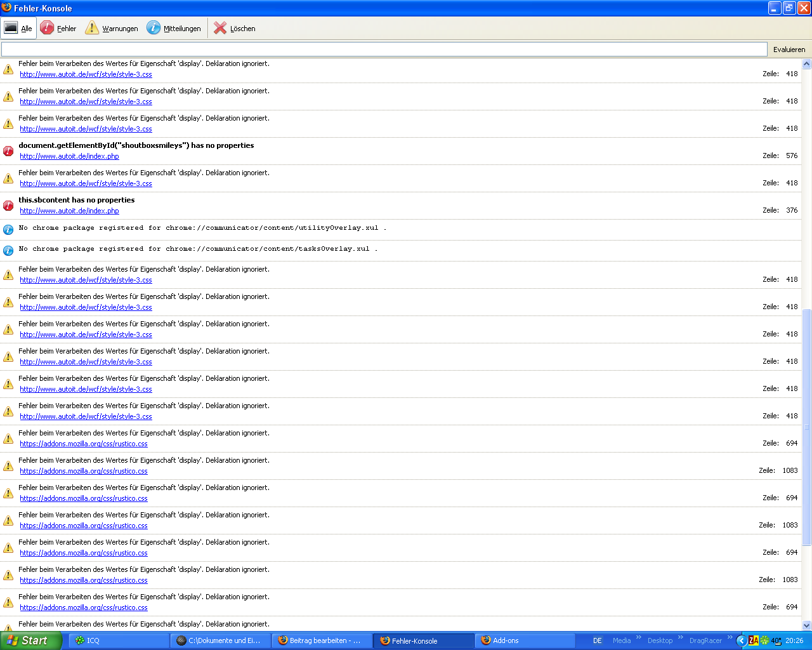The height and width of the screenshot is (650, 812).
Task: Expand hidden system tray icons arrow
Action: click(x=741, y=640)
